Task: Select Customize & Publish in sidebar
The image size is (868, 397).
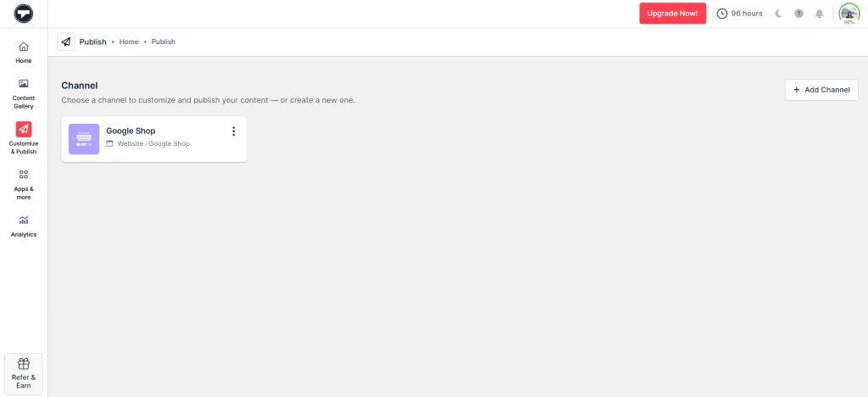Action: 24,137
